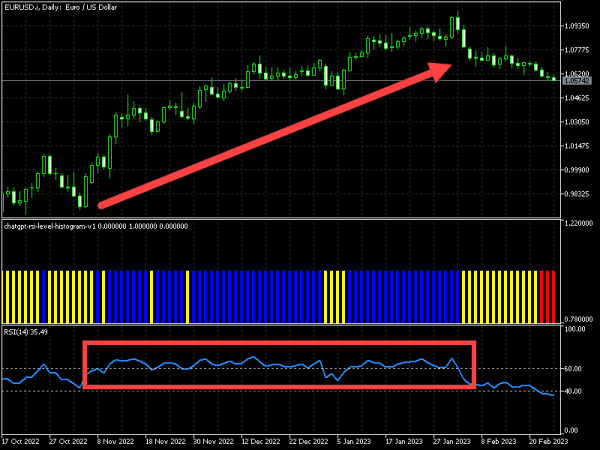Image resolution: width=600 pixels, height=450 pixels.
Task: Click price scale value 0.98325
Action: point(577,194)
